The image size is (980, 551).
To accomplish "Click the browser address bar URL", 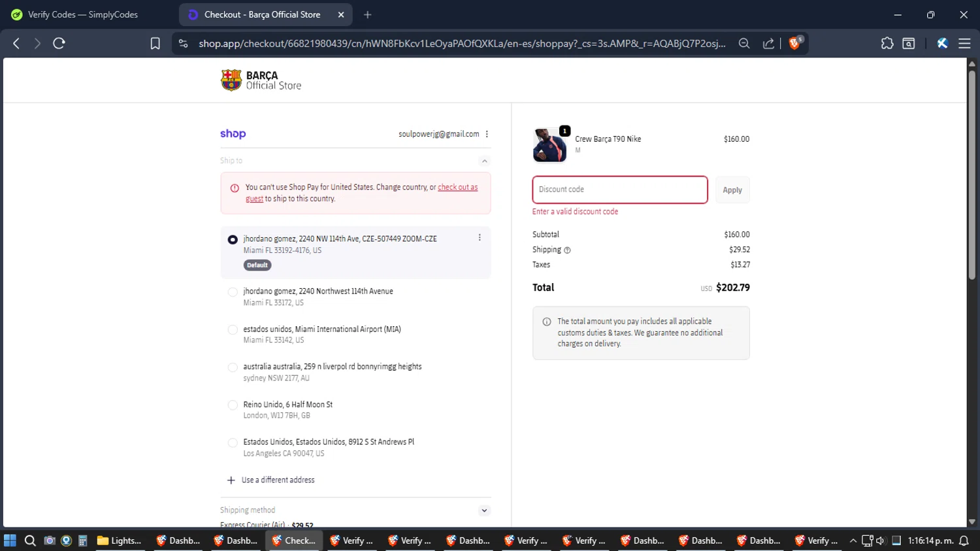I will pos(462,43).
